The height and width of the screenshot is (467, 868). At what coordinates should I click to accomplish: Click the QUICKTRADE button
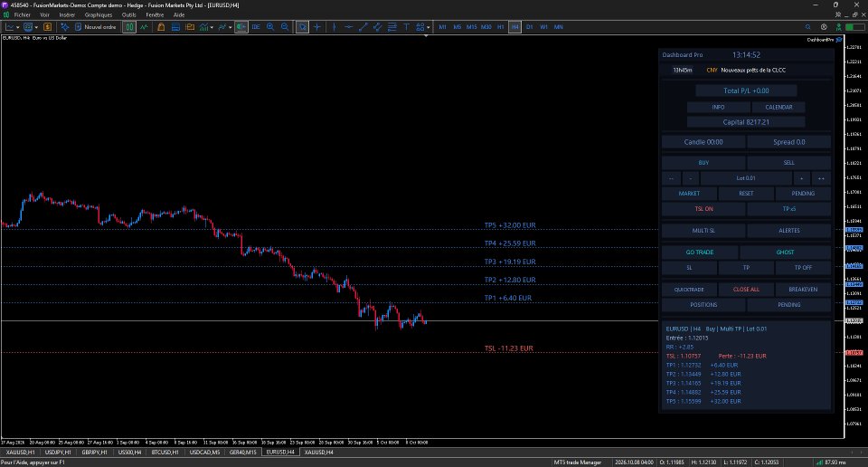tap(689, 290)
